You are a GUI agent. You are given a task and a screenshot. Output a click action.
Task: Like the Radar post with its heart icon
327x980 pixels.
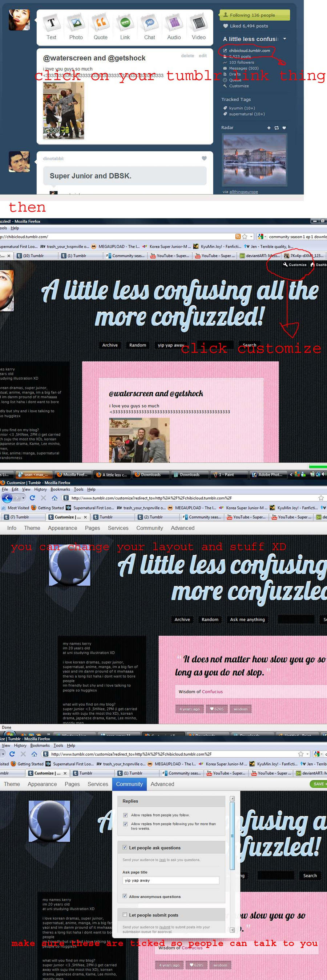pos(284,128)
